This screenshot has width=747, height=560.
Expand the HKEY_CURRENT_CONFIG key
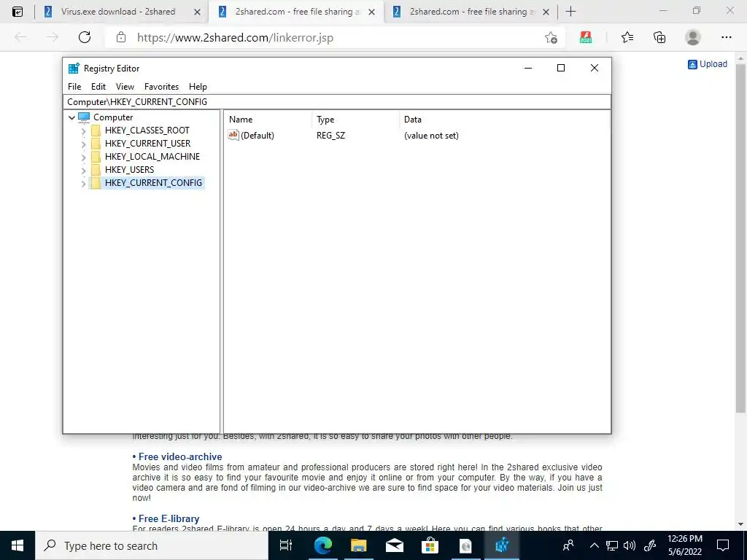84,183
